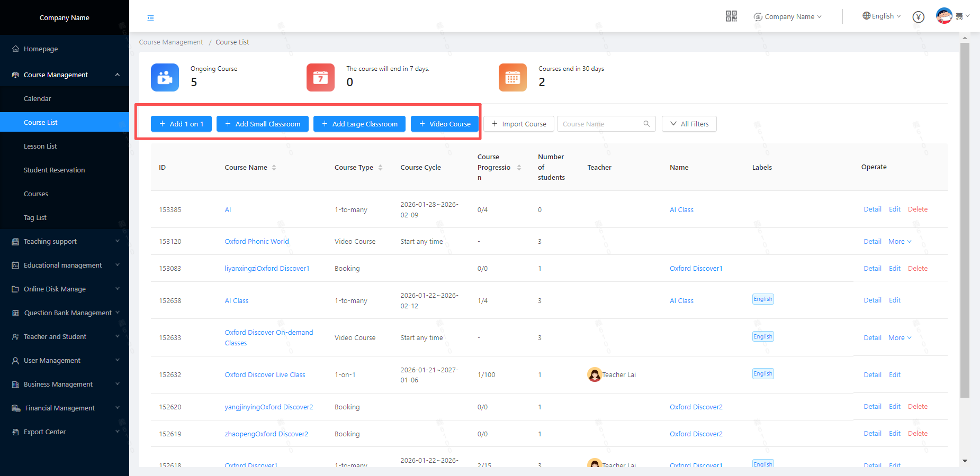
Task: Open the user avatar profile menu
Action: coord(944,16)
